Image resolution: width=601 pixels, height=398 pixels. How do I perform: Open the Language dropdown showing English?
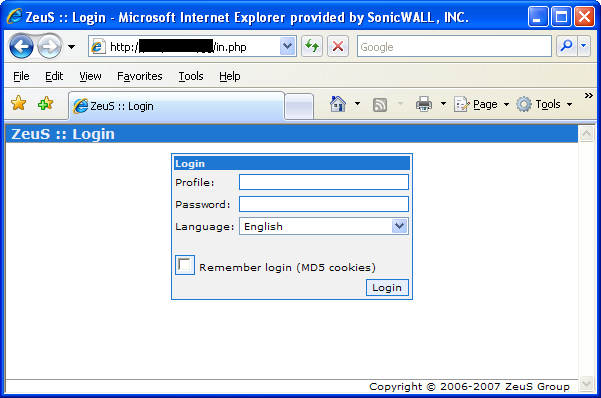click(324, 226)
